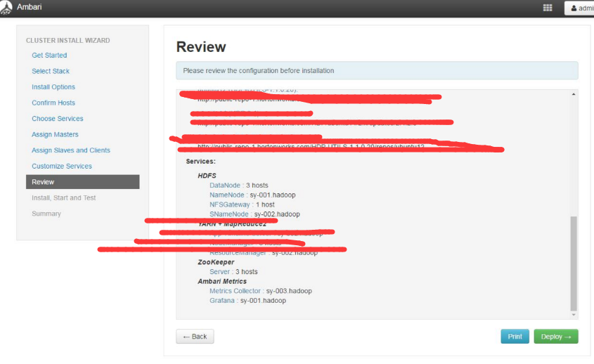Image resolution: width=594 pixels, height=364 pixels.
Task: Click scrollbar up arrow in review box
Action: [x=574, y=94]
